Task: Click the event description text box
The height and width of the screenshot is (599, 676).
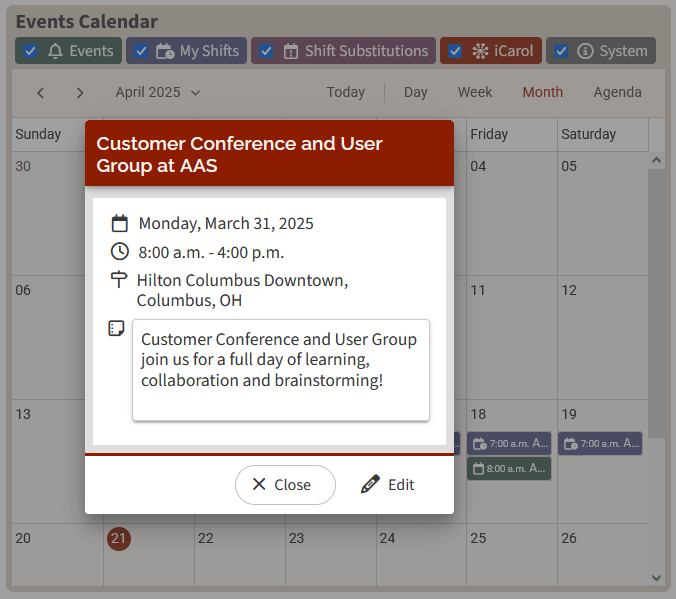Action: click(281, 370)
